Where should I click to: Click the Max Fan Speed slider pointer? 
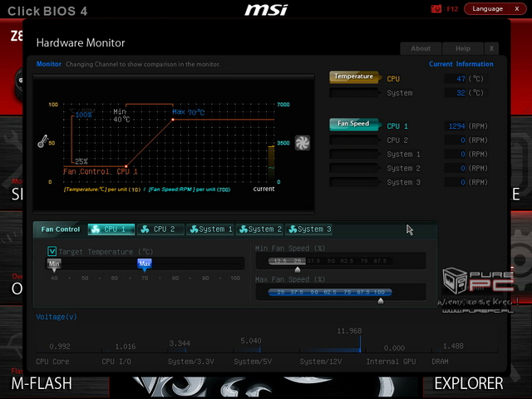pyautogui.click(x=381, y=301)
